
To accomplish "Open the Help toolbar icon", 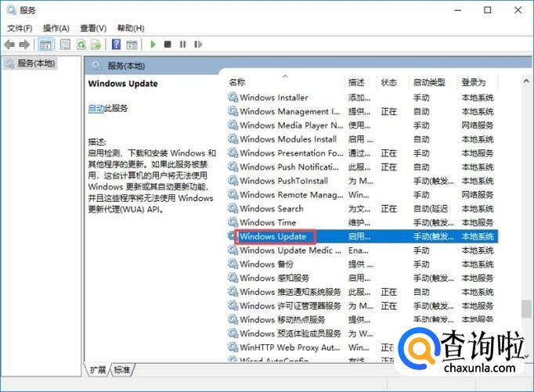I will (116, 45).
